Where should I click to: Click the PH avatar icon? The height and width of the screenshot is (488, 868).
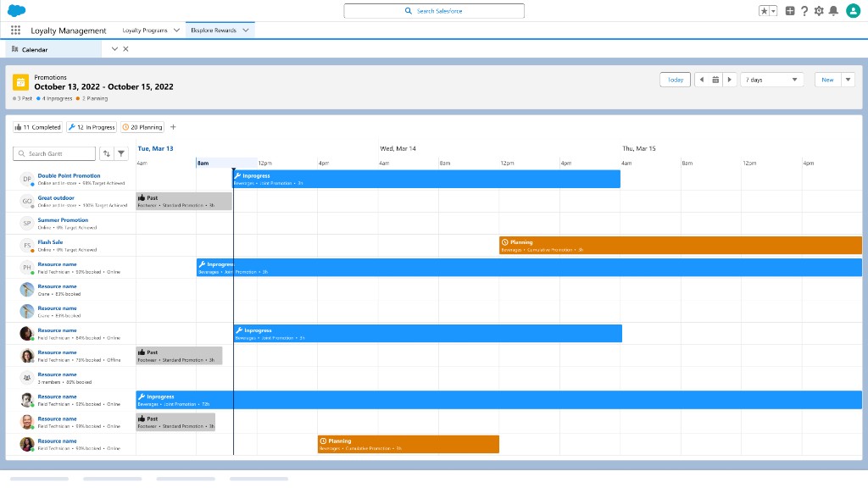point(26,267)
